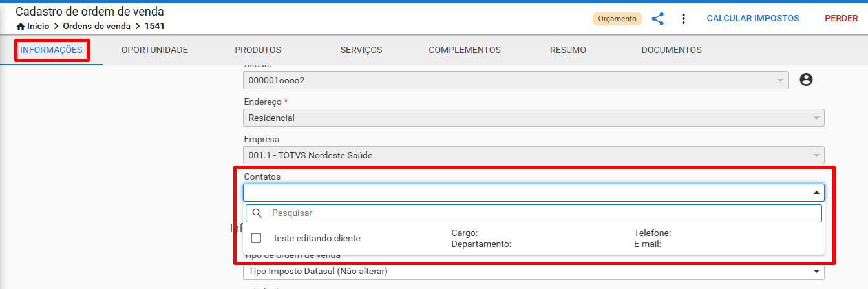The height and width of the screenshot is (289, 868).
Task: Open the Tipo Imposto Datasul dropdown
Action: (534, 271)
